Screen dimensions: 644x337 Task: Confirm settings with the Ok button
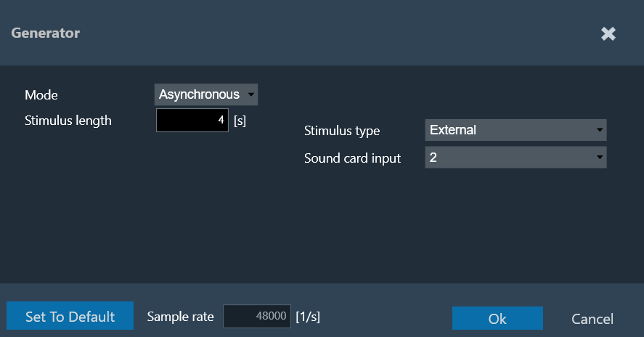(497, 318)
